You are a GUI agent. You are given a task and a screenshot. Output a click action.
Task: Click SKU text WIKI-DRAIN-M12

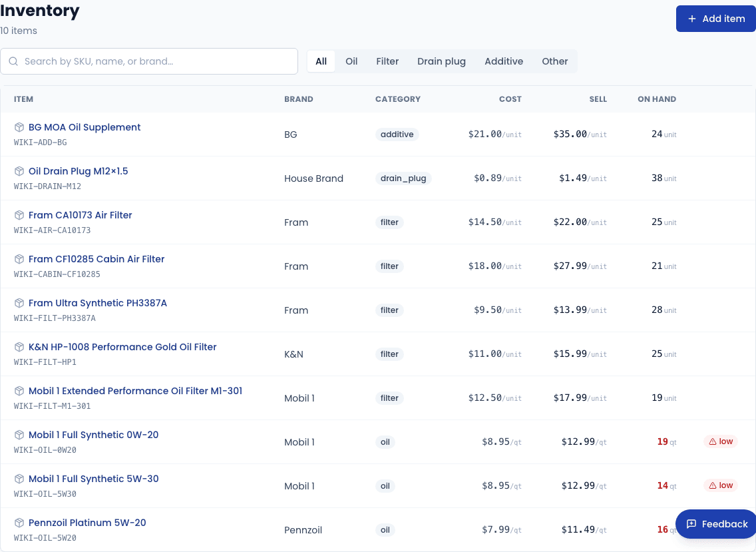[47, 186]
